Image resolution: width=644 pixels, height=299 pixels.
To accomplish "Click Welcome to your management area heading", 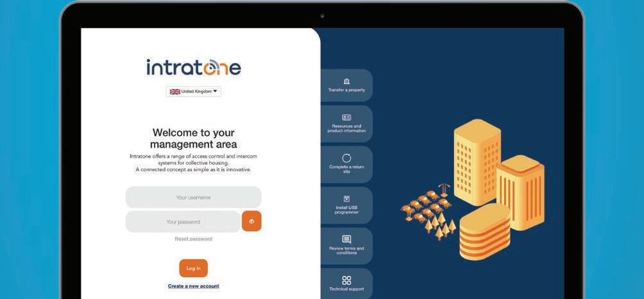I will (x=194, y=139).
